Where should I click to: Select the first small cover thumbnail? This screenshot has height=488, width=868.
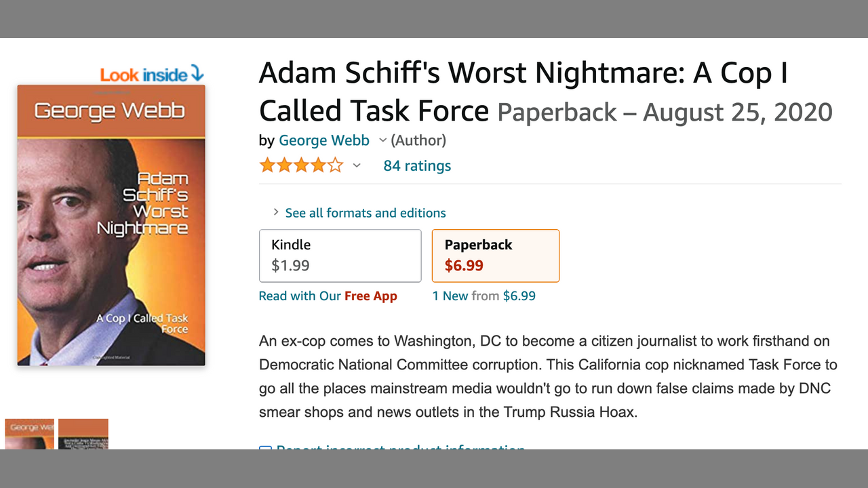(29, 434)
